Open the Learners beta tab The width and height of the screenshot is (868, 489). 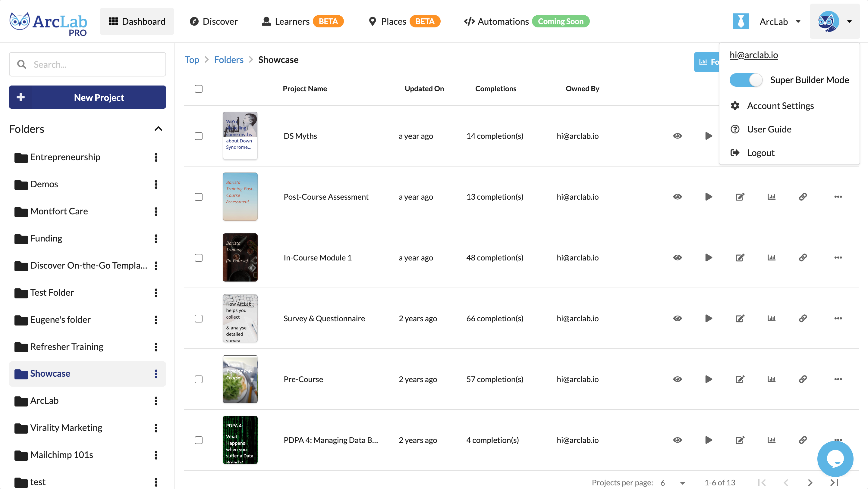coord(302,22)
